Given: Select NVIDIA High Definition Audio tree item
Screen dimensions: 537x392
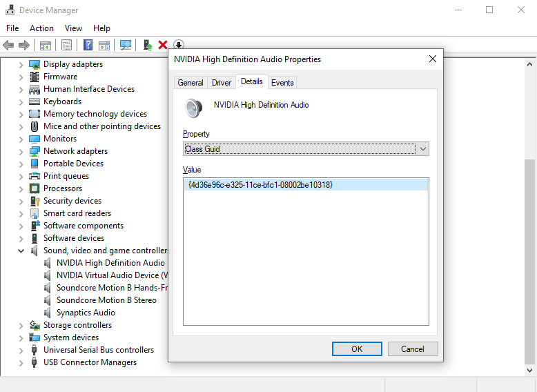Looking at the screenshot, I should coord(110,263).
